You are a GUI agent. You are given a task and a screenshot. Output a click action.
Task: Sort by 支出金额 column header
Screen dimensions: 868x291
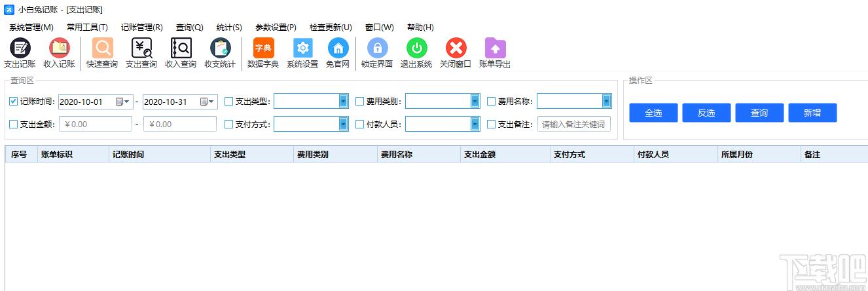pos(505,155)
